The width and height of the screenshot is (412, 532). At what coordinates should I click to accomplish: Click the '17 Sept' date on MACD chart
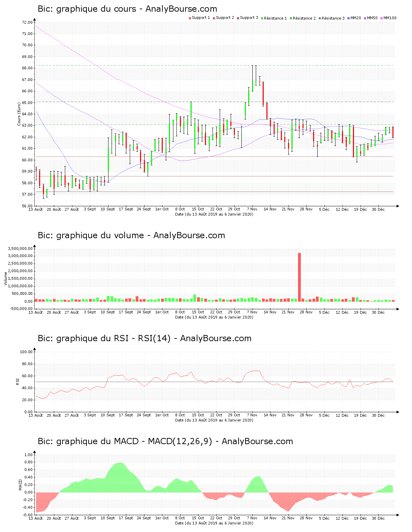coord(126,518)
